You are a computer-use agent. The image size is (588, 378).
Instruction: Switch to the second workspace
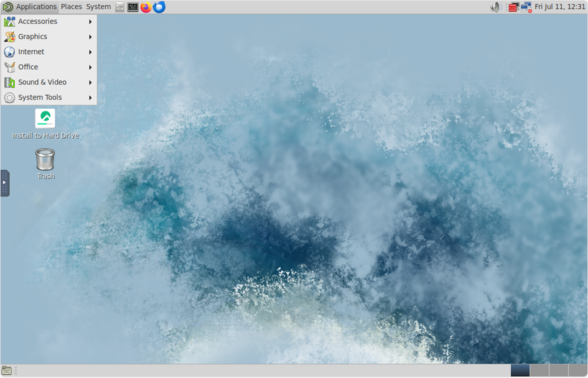click(539, 370)
